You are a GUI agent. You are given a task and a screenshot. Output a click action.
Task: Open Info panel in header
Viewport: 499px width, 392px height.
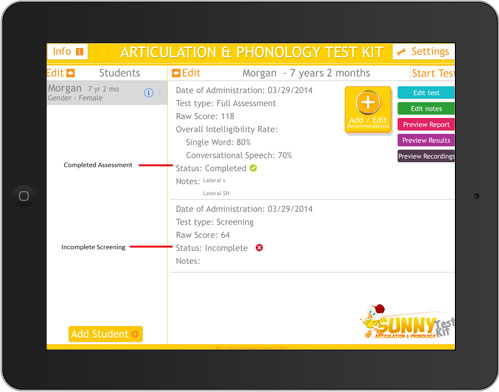68,51
